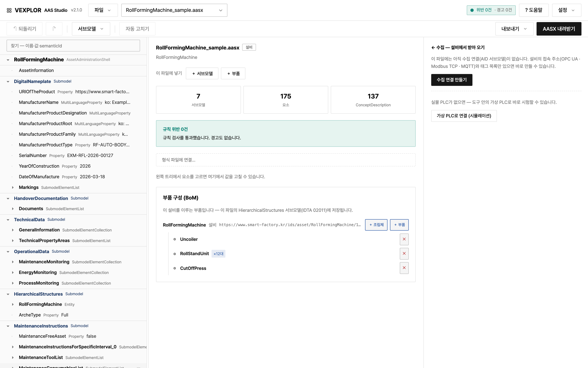Collapse the TechnicalData submodel
This screenshot has width=588, height=368.
[x=8, y=220]
